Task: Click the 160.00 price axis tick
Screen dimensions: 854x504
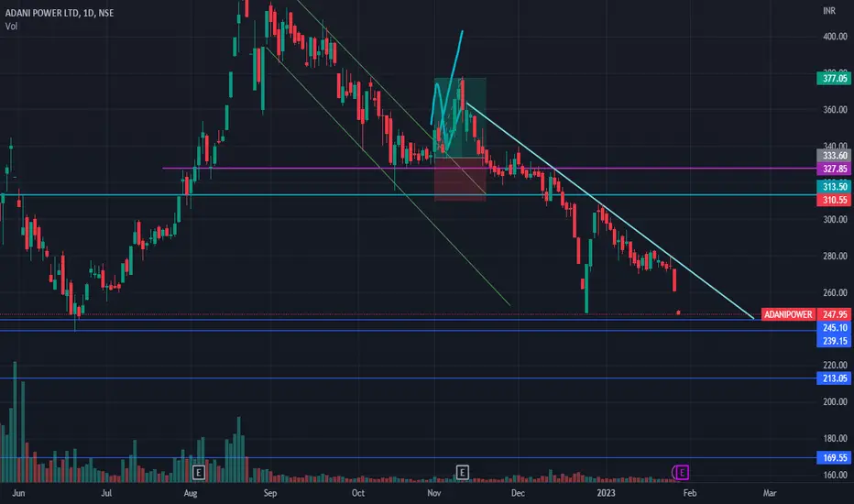Action: pos(835,475)
